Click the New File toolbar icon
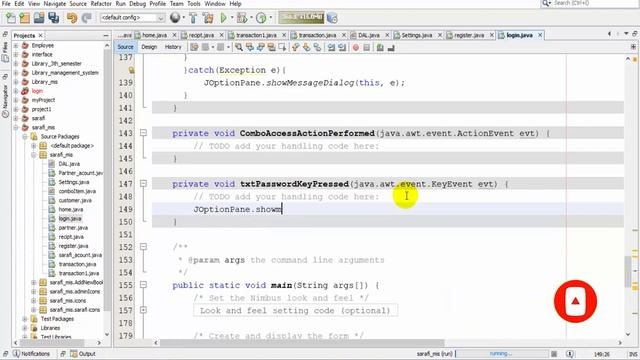 (11, 18)
